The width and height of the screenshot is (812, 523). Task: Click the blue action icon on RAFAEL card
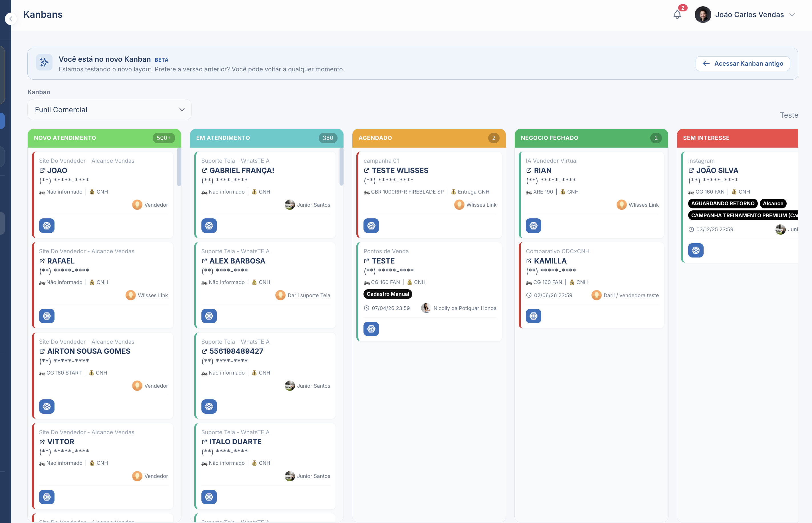point(47,316)
